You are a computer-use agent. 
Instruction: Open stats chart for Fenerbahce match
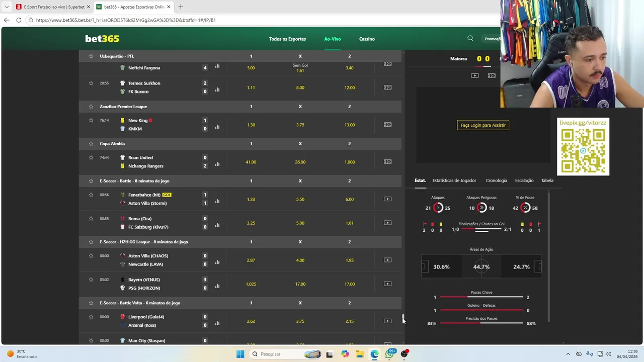tap(217, 201)
